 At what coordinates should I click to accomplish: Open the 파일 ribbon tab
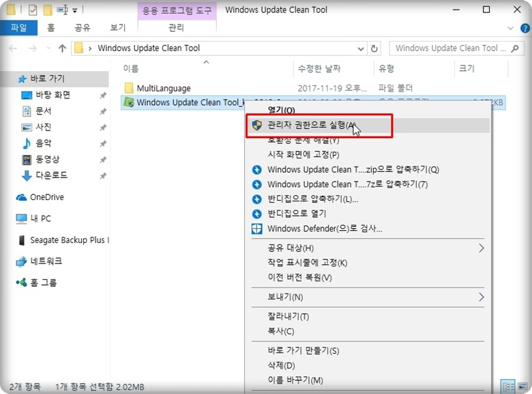click(18, 27)
